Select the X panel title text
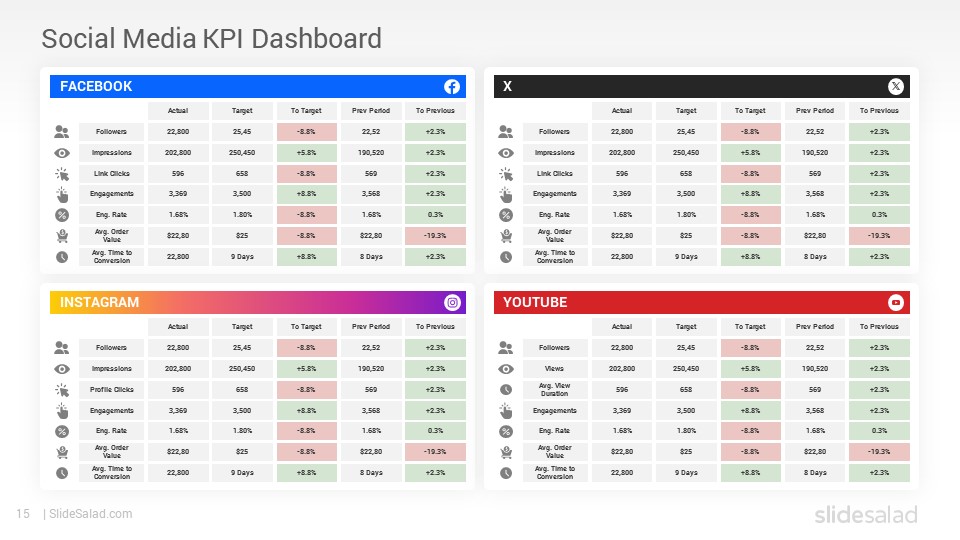The image size is (960, 540). (x=508, y=86)
